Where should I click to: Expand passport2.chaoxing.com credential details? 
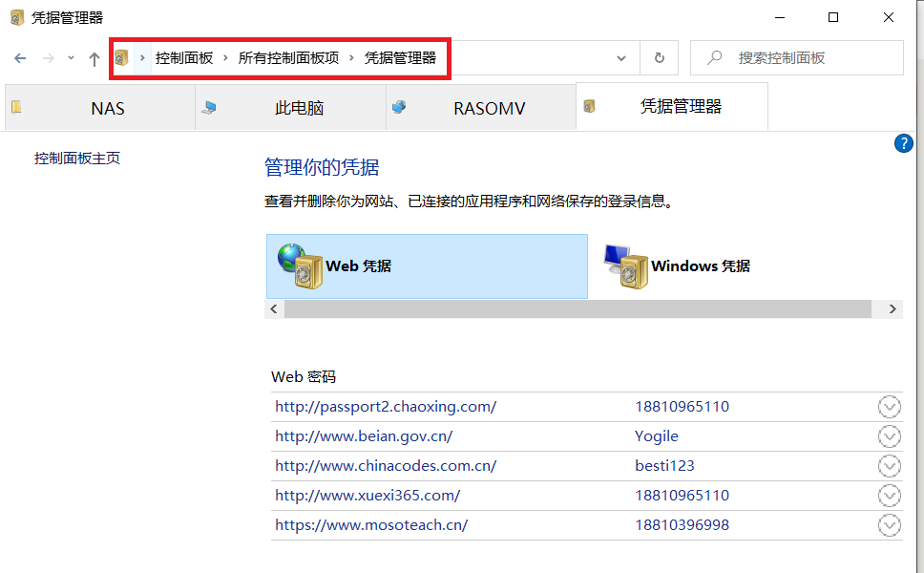point(890,407)
